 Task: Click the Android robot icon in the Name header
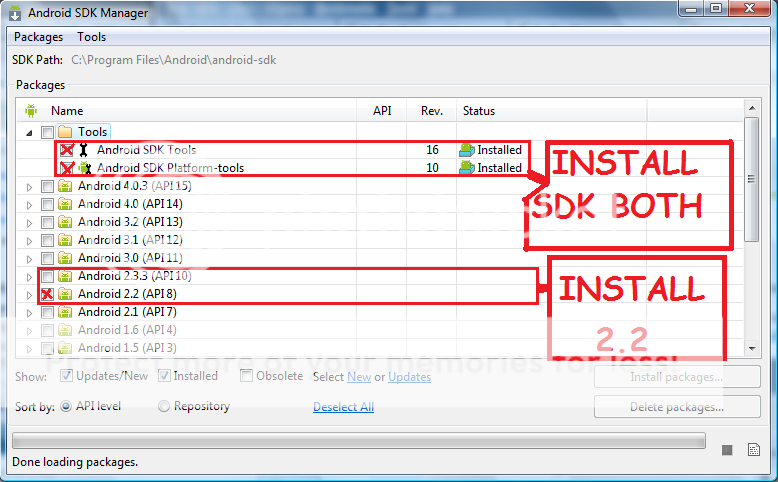pos(31,111)
